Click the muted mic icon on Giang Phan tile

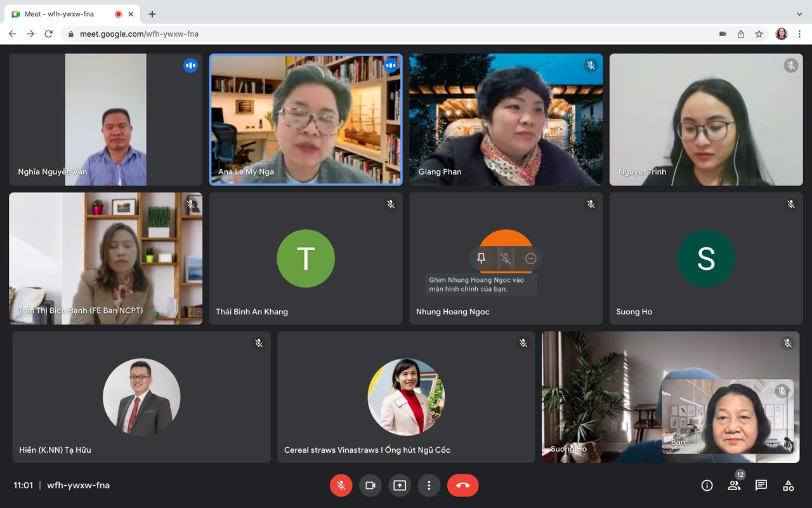pyautogui.click(x=591, y=65)
